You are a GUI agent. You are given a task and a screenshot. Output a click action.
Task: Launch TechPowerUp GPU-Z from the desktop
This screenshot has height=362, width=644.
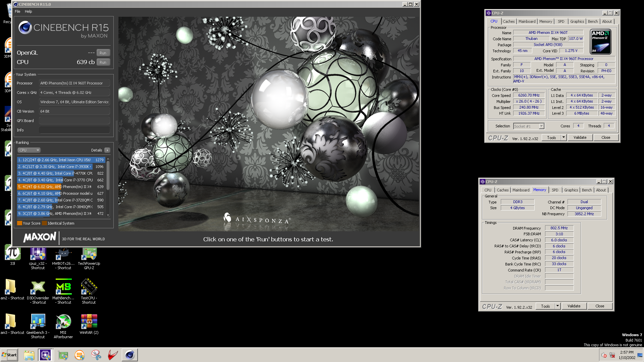[89, 258]
